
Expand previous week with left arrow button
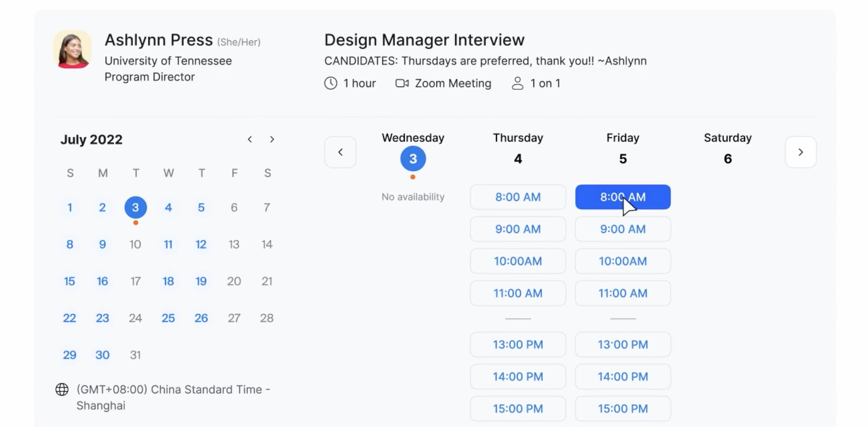(340, 152)
